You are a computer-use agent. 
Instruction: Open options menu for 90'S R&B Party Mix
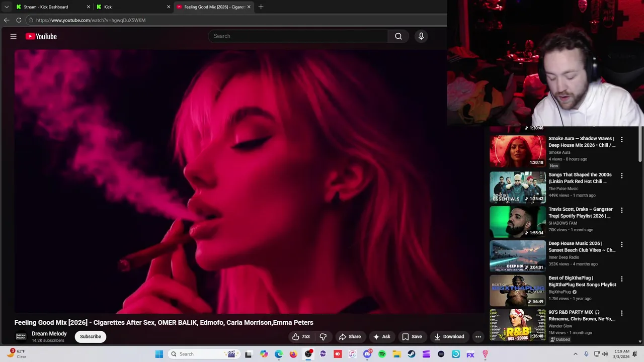click(622, 313)
